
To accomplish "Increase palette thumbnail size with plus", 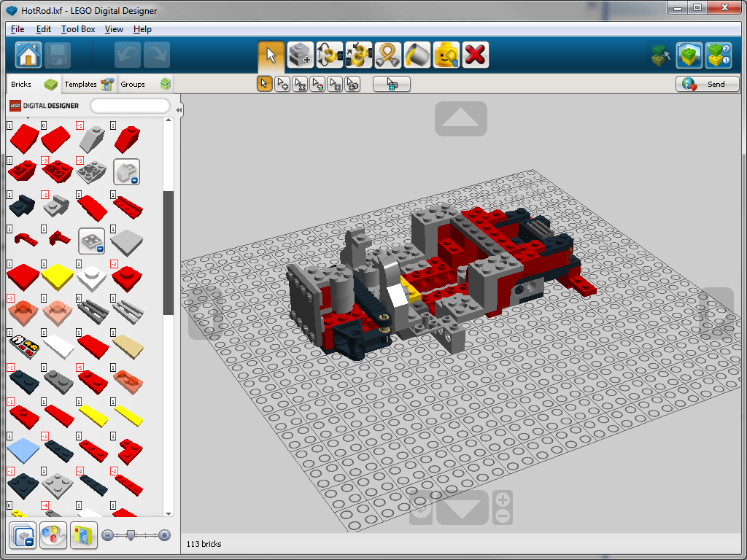I will (164, 536).
